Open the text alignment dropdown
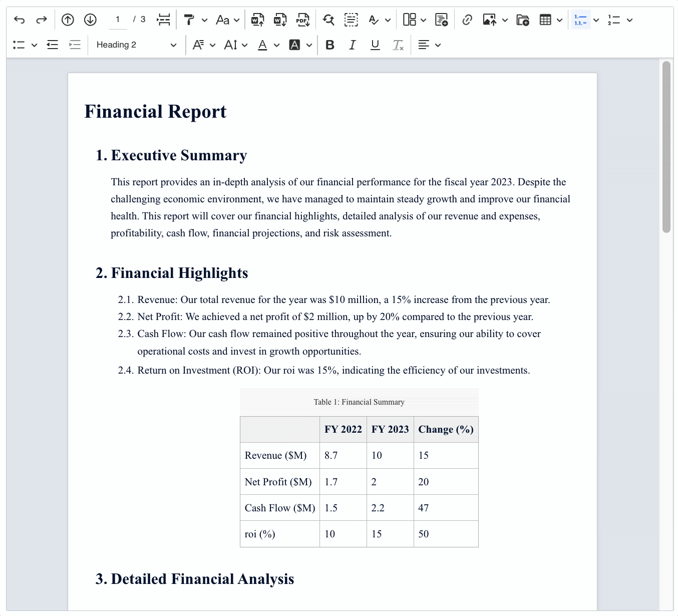The width and height of the screenshot is (678, 616). (x=429, y=45)
